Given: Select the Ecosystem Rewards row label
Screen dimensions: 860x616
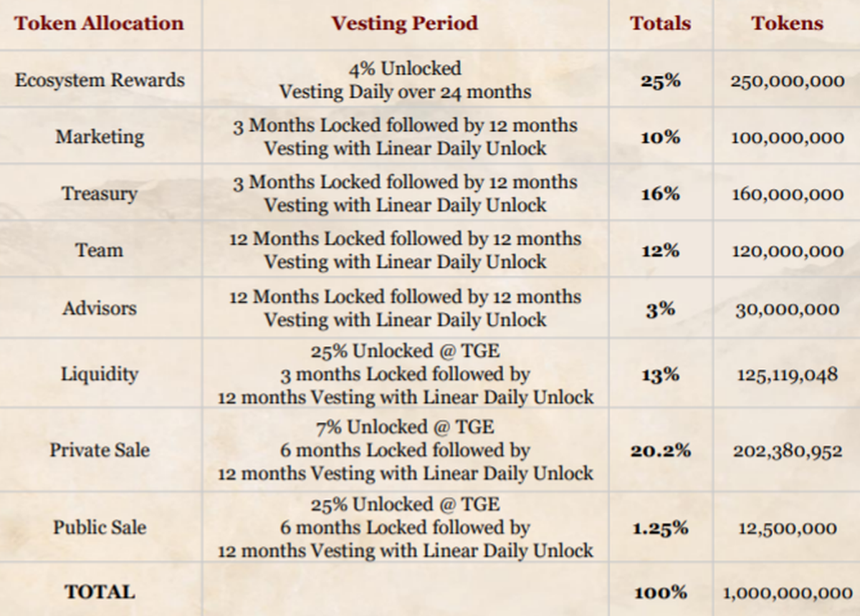Looking at the screenshot, I should (100, 80).
